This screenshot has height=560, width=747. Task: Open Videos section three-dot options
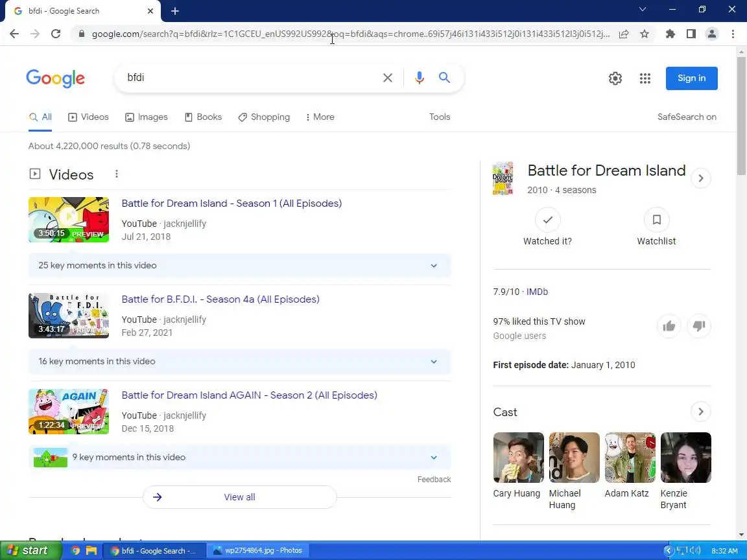[x=117, y=174]
